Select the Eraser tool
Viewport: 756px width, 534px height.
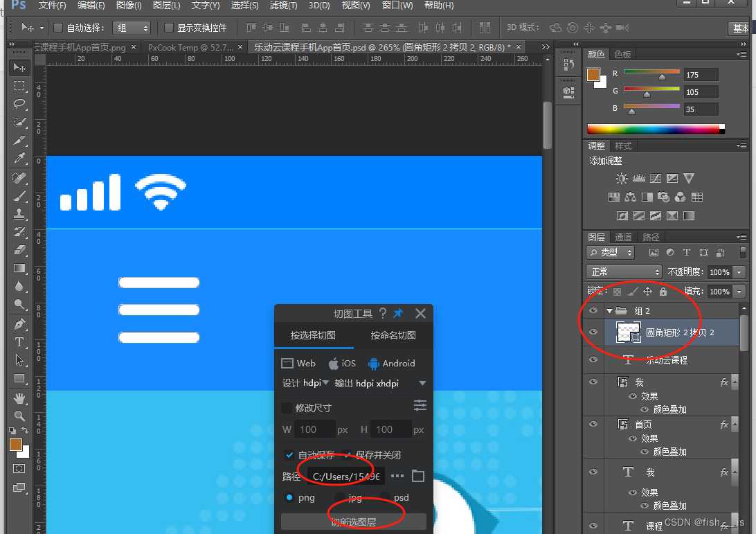pos(19,250)
